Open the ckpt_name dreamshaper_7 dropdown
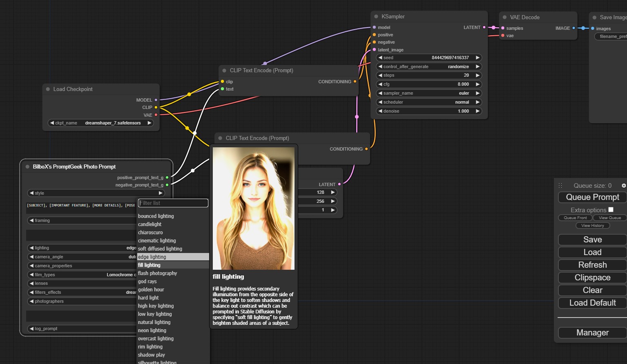This screenshot has width=627, height=364. click(x=101, y=123)
